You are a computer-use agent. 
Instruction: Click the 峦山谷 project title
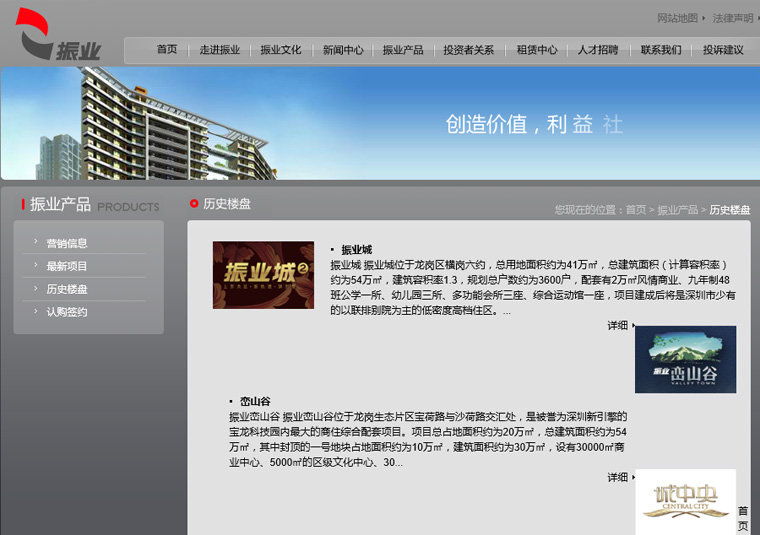click(255, 401)
